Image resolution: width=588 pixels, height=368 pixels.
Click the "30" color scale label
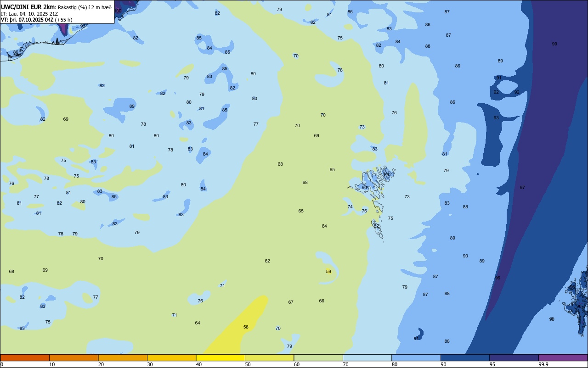[150, 364]
